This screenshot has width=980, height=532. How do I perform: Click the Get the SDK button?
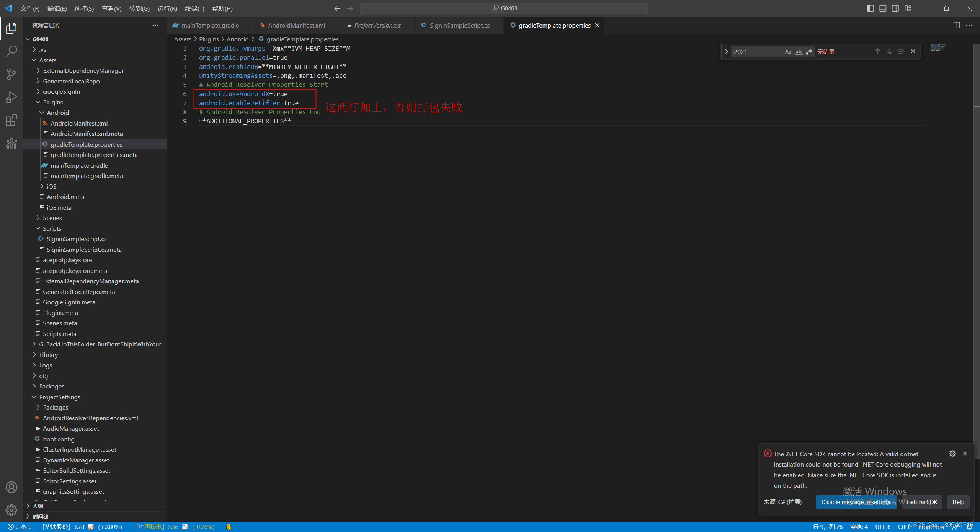coord(921,502)
